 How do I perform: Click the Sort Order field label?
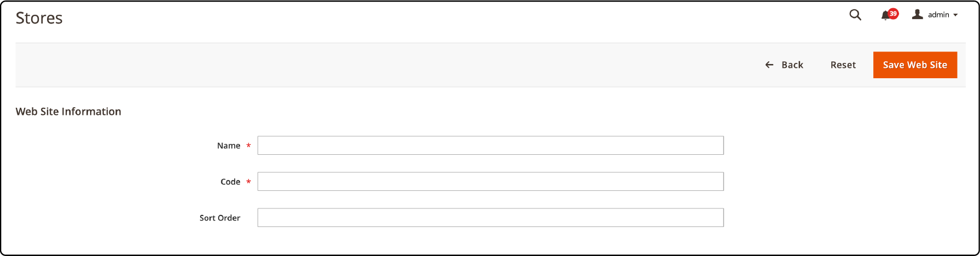220,218
